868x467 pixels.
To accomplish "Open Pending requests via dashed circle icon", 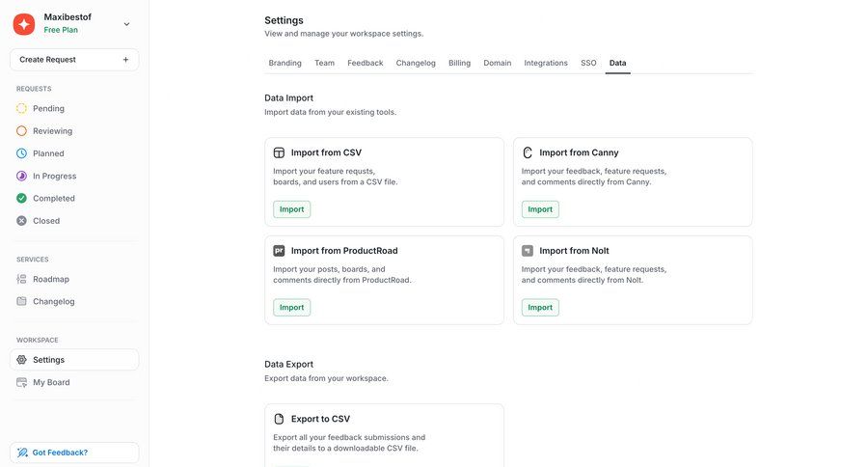I will click(x=22, y=109).
